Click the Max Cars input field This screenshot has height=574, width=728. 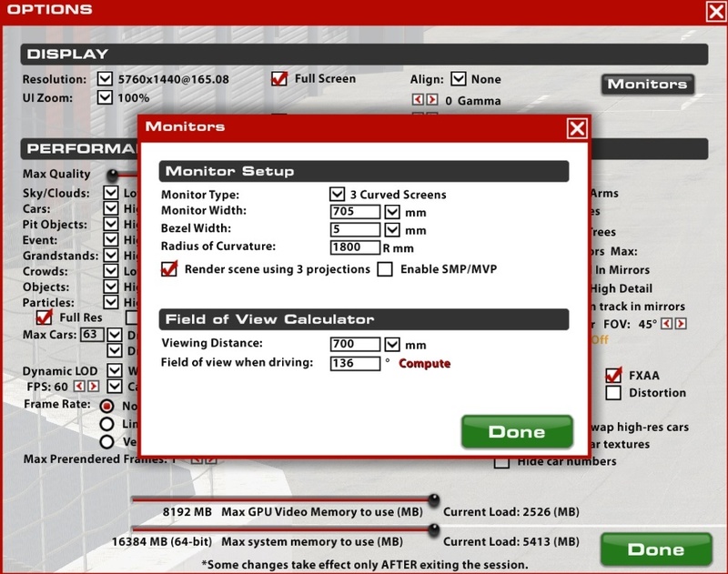point(92,335)
